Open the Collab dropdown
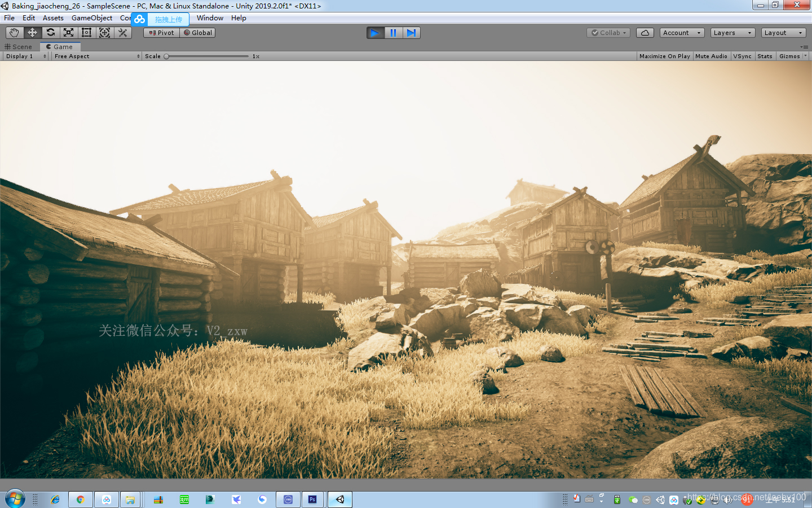 (608, 33)
